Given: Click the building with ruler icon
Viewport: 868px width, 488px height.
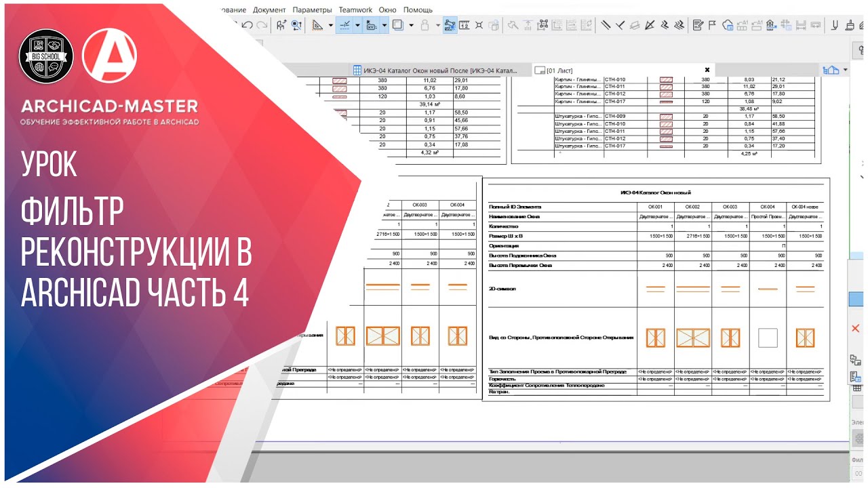Looking at the screenshot, I should (x=771, y=25).
